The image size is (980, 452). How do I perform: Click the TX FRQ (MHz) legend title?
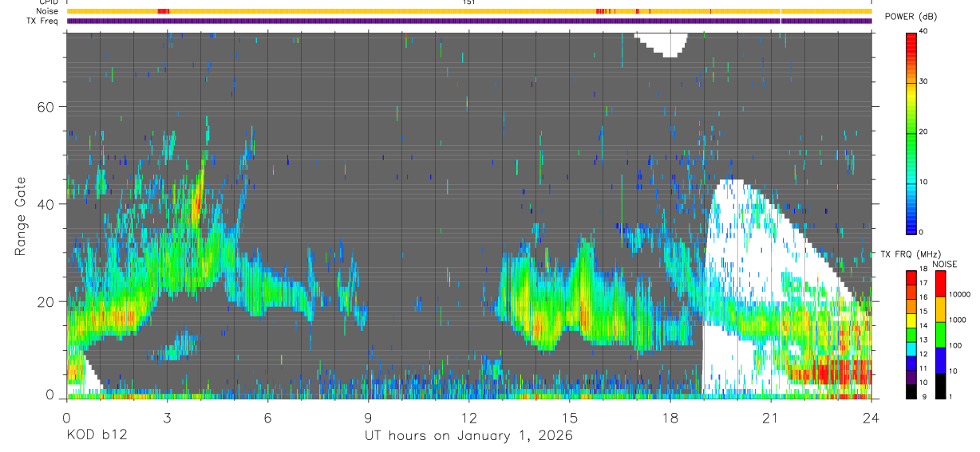tap(912, 254)
